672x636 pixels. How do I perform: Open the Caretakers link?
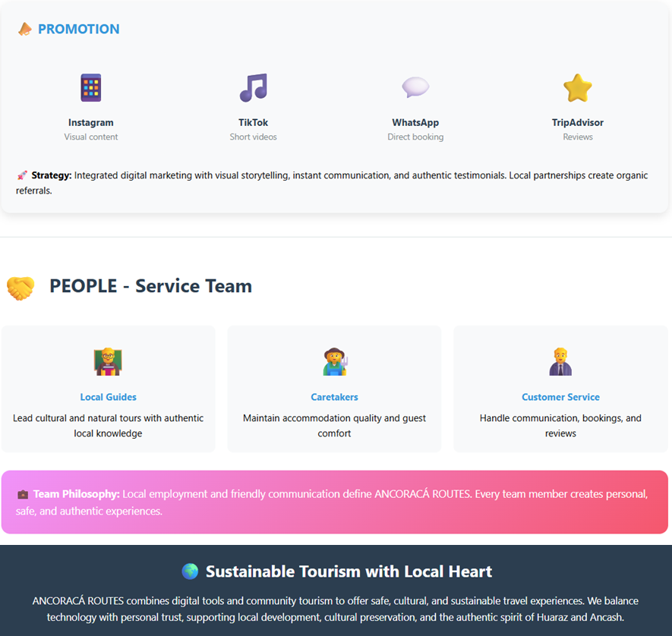[334, 397]
